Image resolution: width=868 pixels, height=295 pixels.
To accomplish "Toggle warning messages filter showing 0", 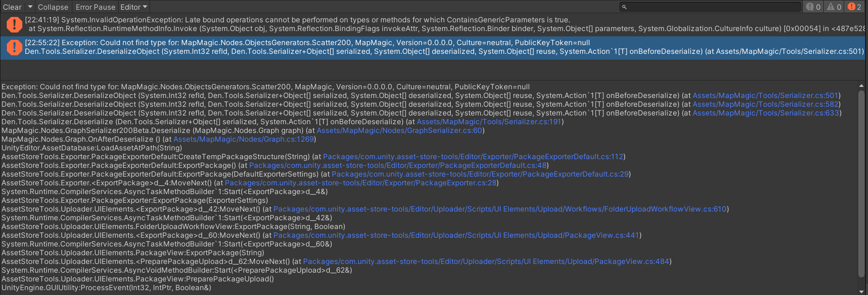I will click(834, 7).
